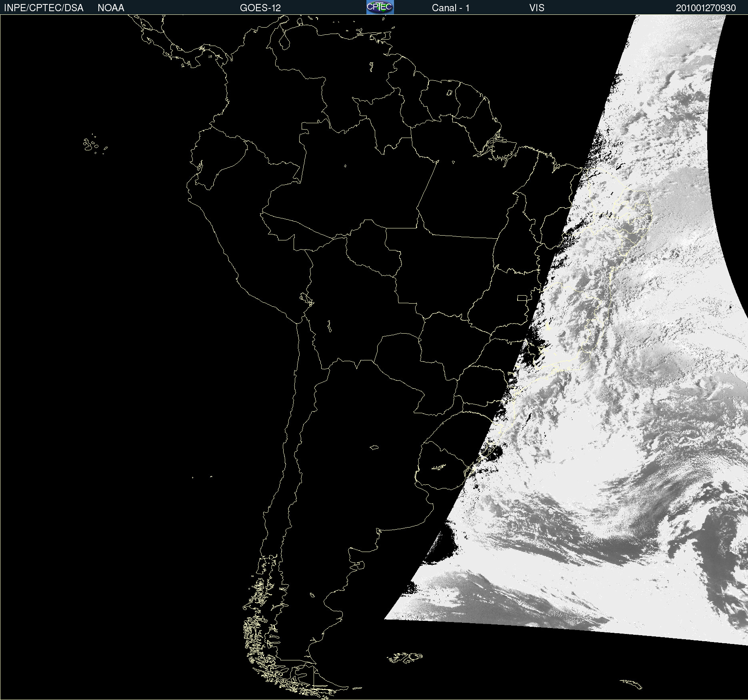
Task: Select the NOAA label in the header
Action: click(x=111, y=8)
